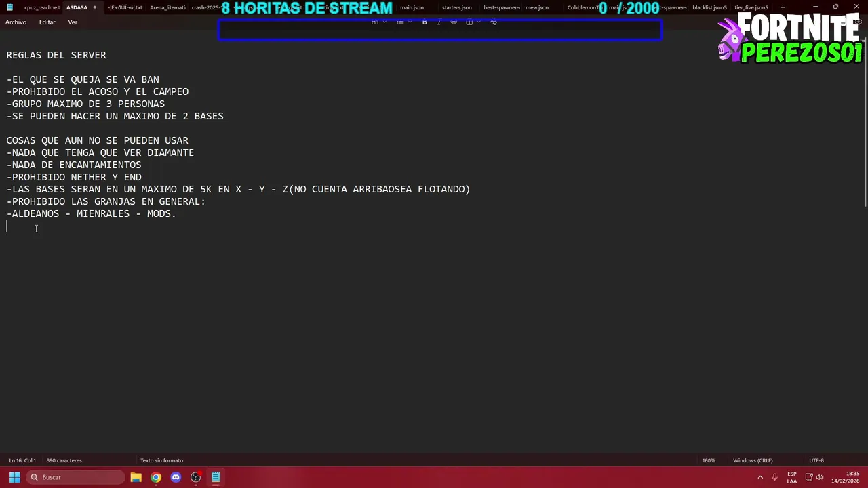Open the clock showing 18:35

point(845,477)
